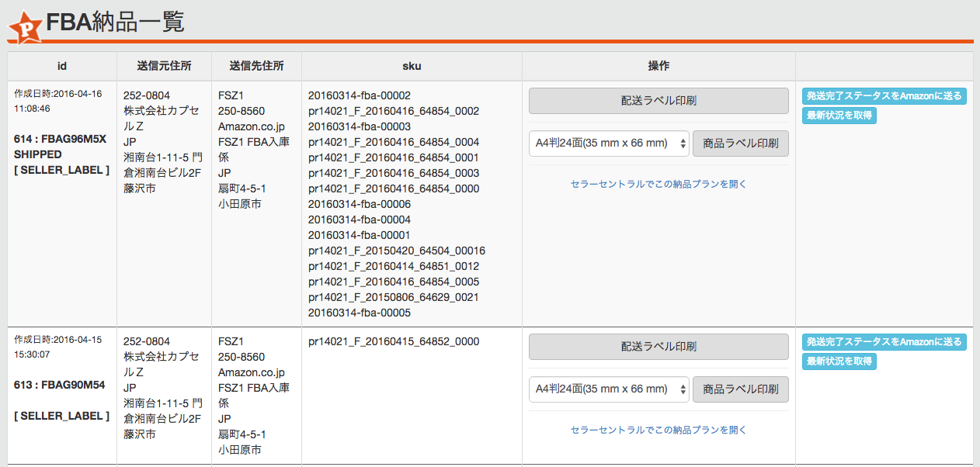Click SKU pr14021_F_20160416_64854_0003
This screenshot has width=980, height=467.
point(394,173)
